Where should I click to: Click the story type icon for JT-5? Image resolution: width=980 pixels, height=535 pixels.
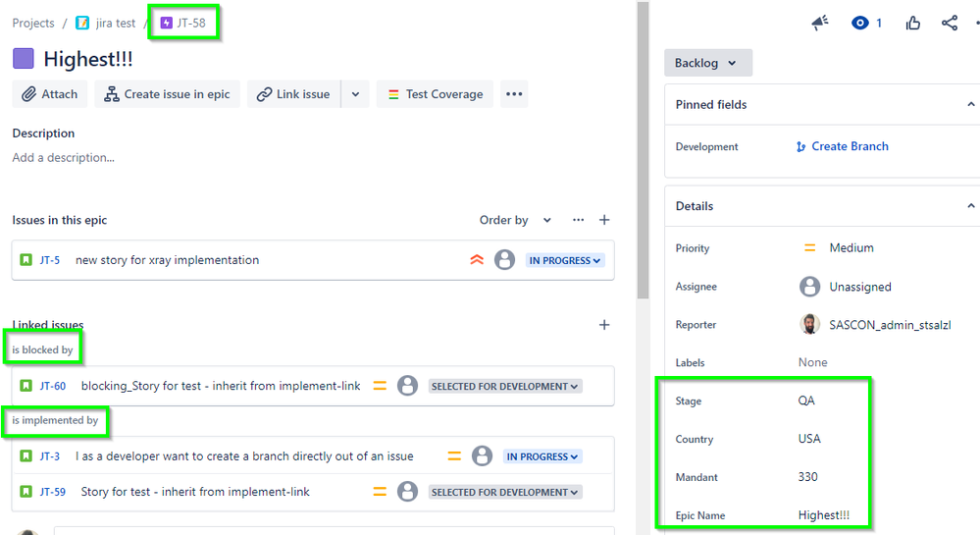click(26, 260)
